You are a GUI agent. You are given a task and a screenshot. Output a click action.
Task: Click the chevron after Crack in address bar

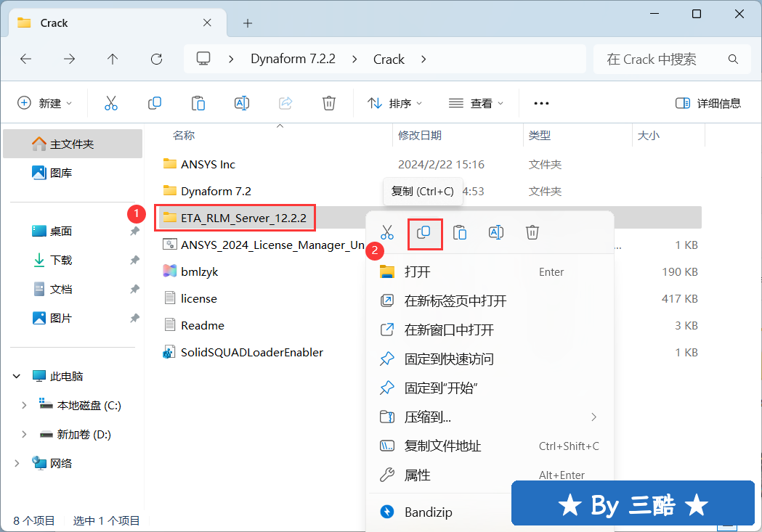pos(423,60)
